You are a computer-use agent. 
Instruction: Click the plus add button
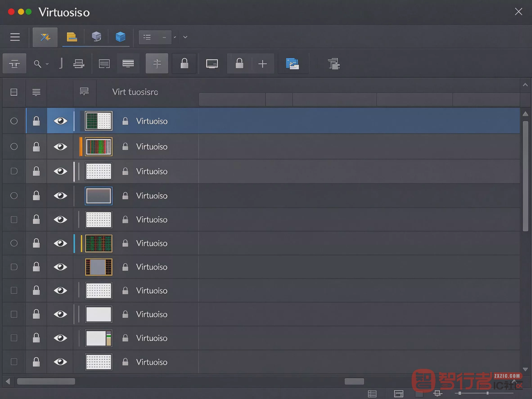click(x=262, y=64)
